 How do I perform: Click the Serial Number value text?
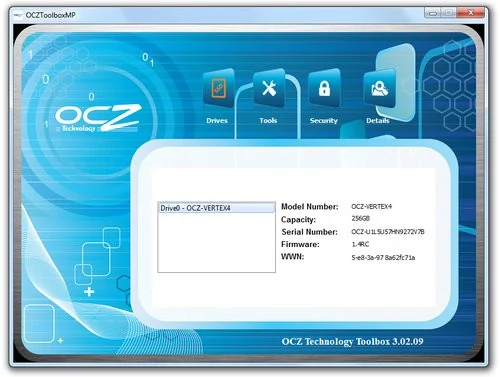tap(388, 232)
